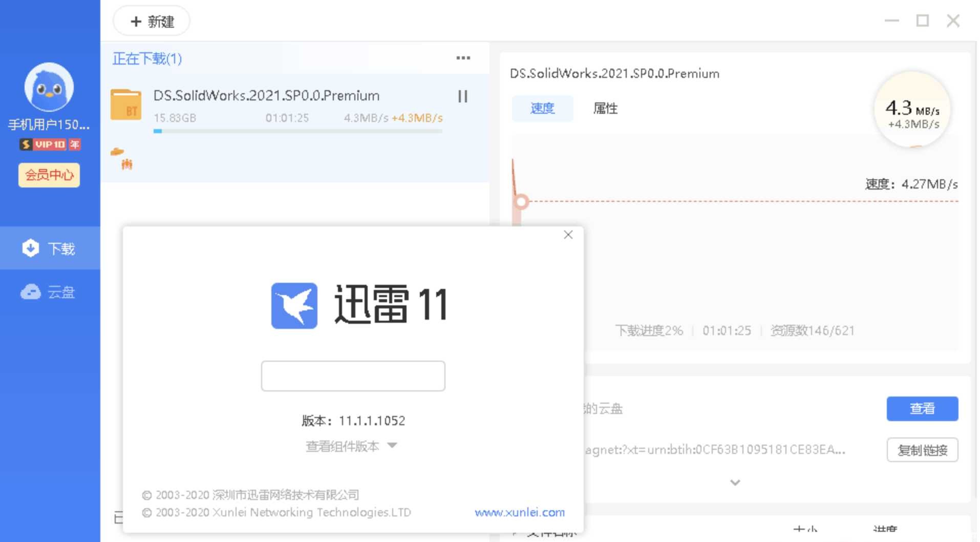The height and width of the screenshot is (542, 980).
Task: Pause the SolidWorks download
Action: click(462, 96)
